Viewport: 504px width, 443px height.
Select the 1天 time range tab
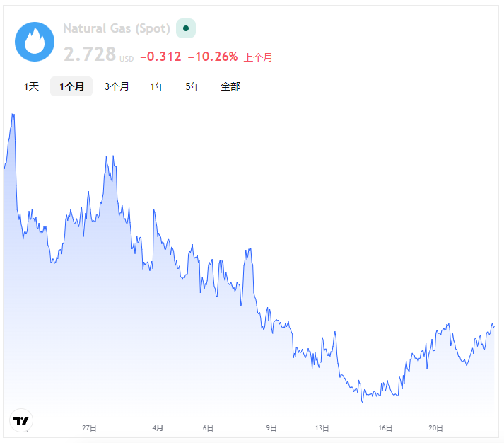click(31, 86)
